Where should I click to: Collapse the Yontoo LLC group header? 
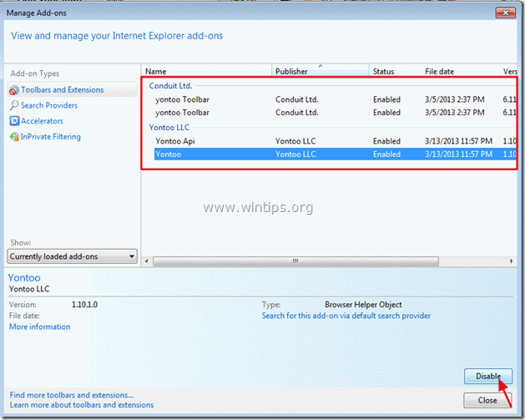pos(169,127)
